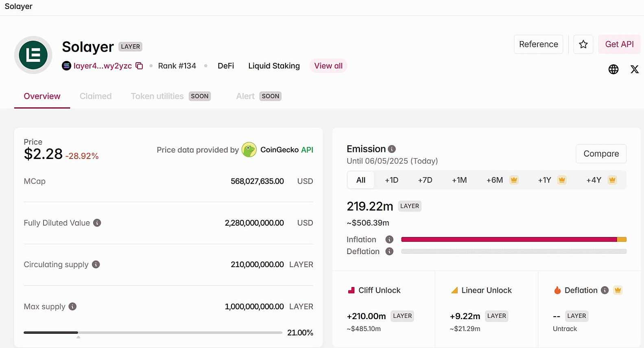
Task: Click View all categories
Action: (x=328, y=66)
